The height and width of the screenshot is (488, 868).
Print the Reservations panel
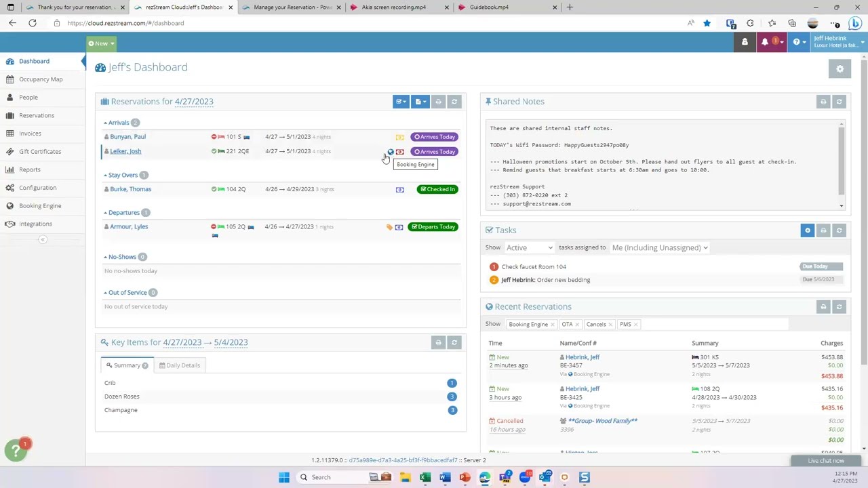438,102
